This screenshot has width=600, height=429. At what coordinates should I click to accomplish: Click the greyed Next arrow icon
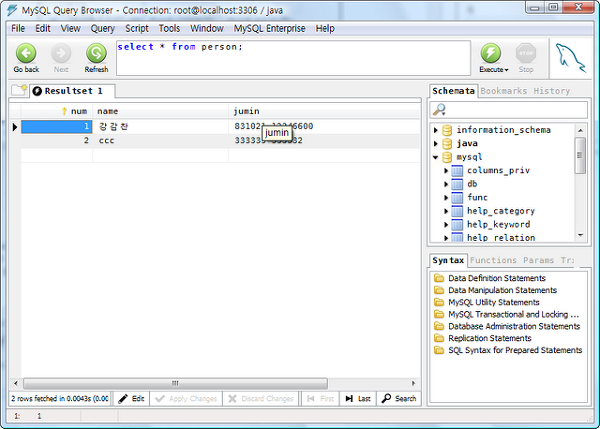[61, 53]
